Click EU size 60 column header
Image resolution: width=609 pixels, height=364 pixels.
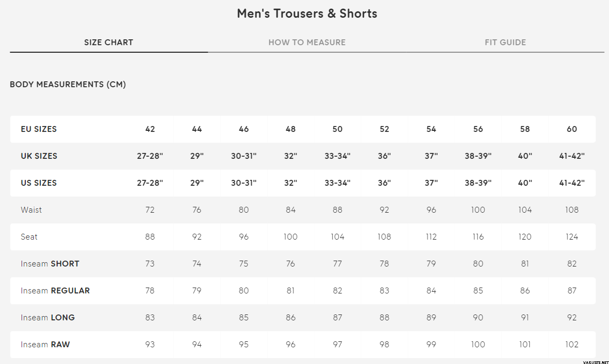click(x=572, y=129)
